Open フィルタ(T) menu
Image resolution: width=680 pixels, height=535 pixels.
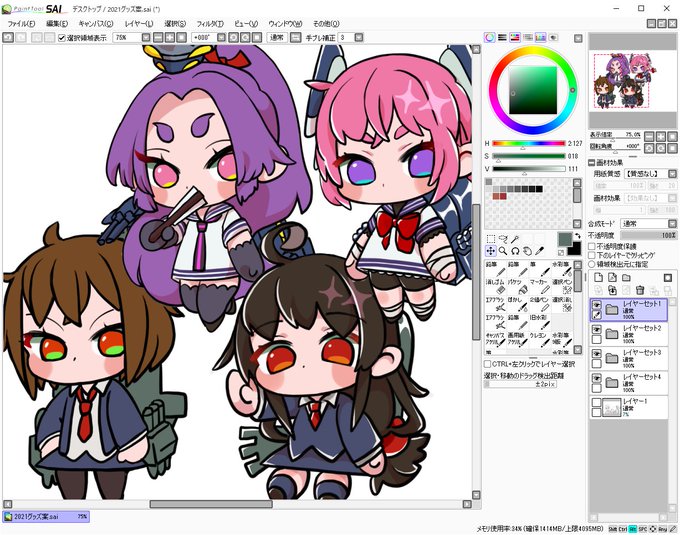[210, 24]
